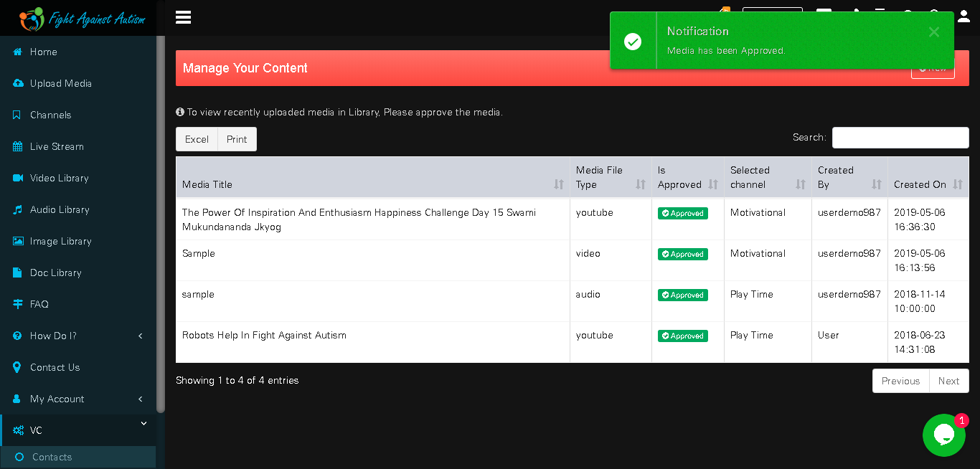Click the date '2018-06-23 14:31:08'
The width and height of the screenshot is (980, 469).
pos(920,342)
